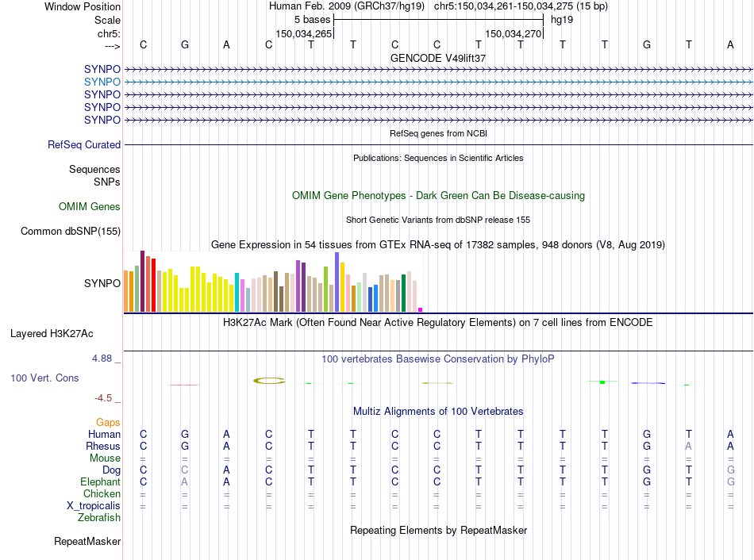
Task: Open the H3K27Ac Mark ENCODE track title
Action: (438, 323)
